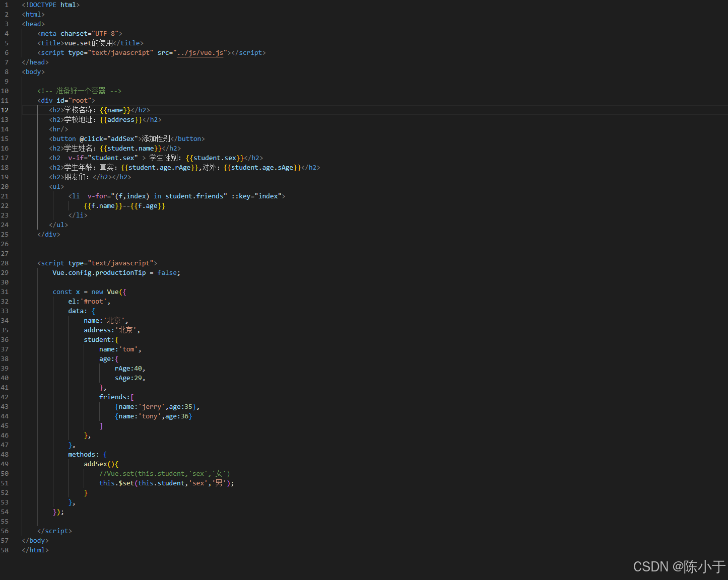Click the closing '</ul>' tag on line 24
This screenshot has width=728, height=580.
(x=58, y=225)
